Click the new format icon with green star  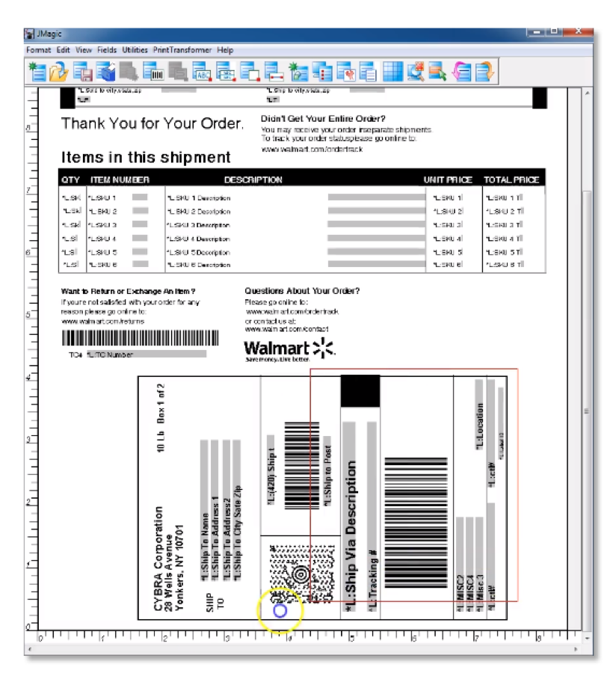pos(37,72)
